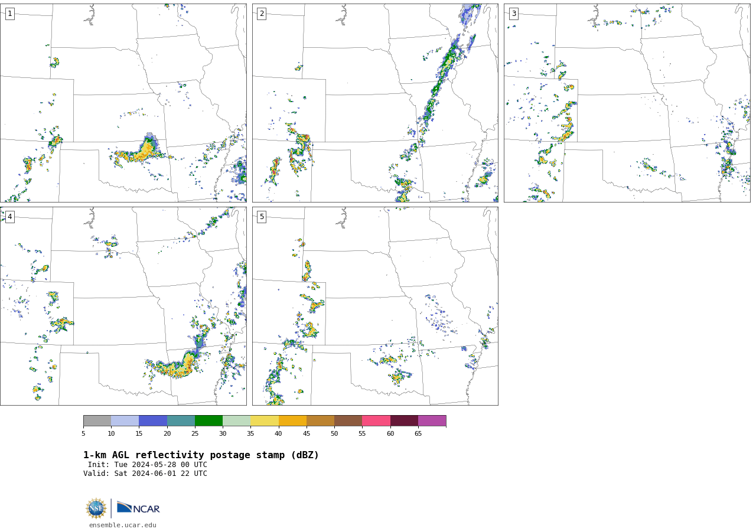Click the number label on panel 1
Viewport: 756px width, 532px height.
coord(9,14)
